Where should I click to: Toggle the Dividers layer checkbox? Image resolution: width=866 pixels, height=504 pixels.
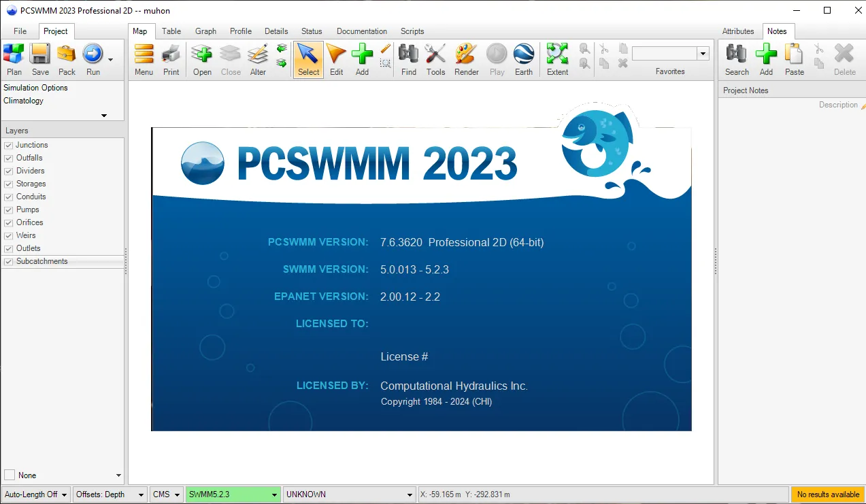(x=9, y=171)
